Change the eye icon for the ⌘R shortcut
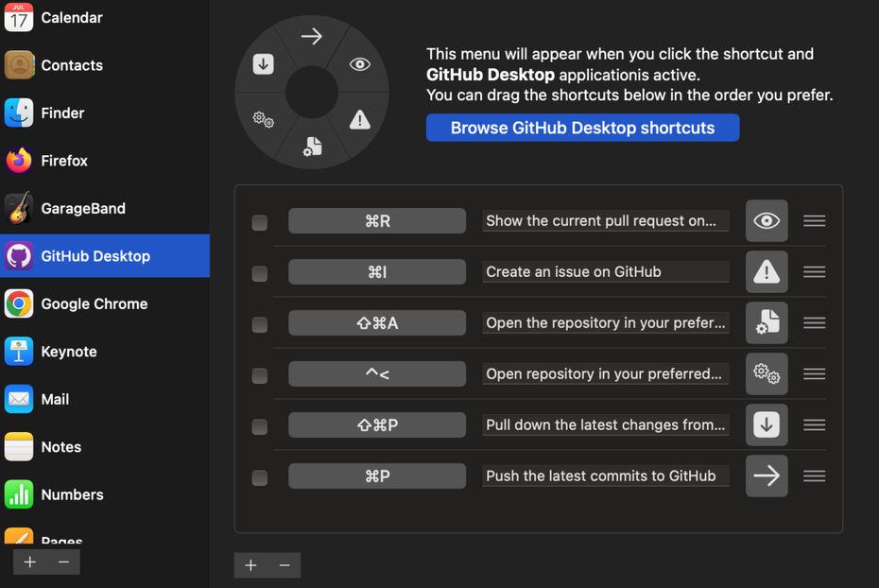Image resolution: width=879 pixels, height=588 pixels. (x=767, y=221)
